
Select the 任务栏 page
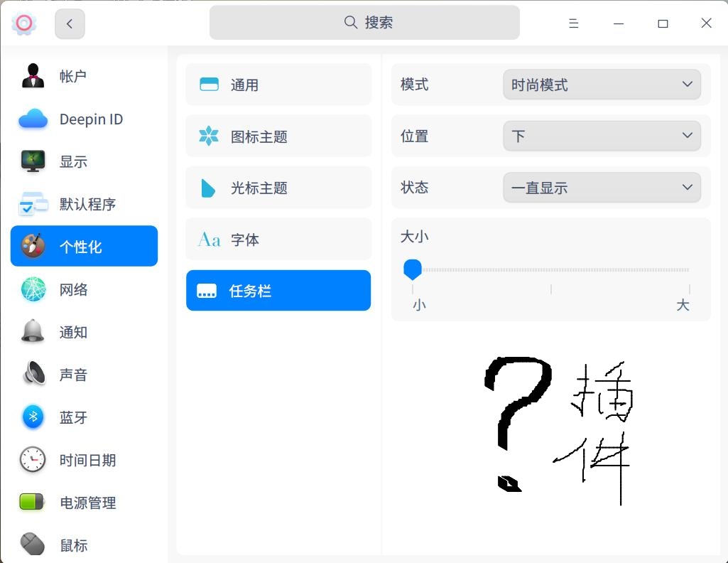pos(278,291)
